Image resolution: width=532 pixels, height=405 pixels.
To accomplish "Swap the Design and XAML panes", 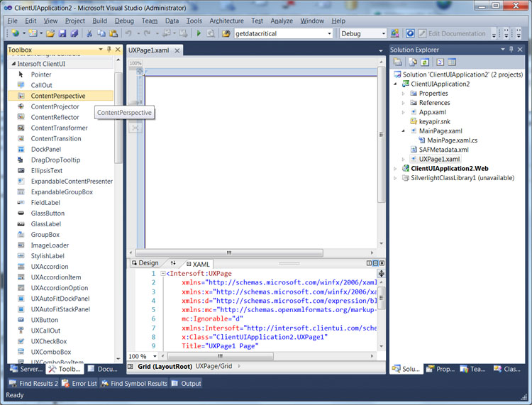I will click(173, 263).
